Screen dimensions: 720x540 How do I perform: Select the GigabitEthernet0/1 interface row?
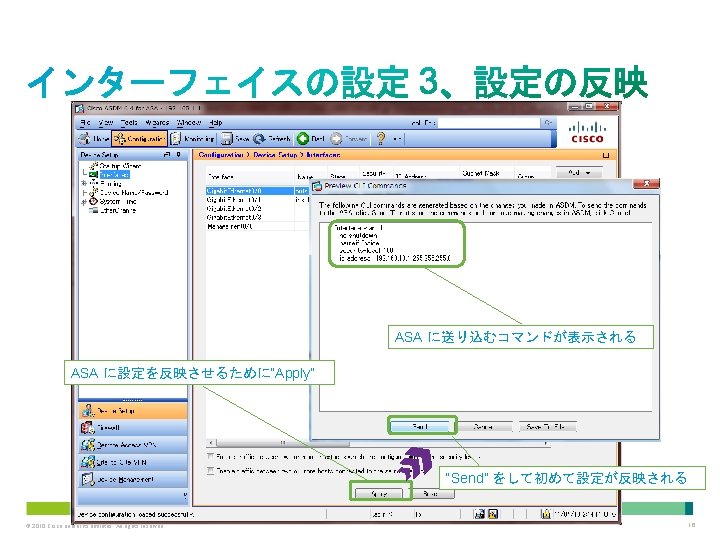pos(258,199)
